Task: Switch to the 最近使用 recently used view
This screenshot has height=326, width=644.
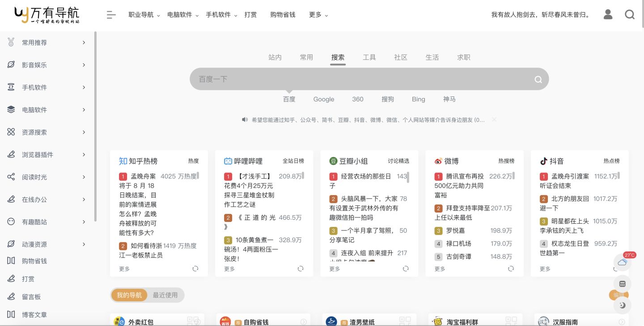Action: pos(165,295)
